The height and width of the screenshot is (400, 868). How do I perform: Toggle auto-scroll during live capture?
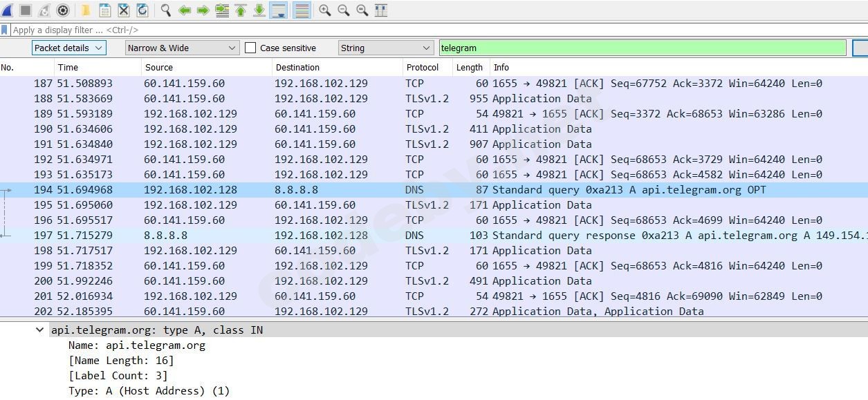pos(279,10)
